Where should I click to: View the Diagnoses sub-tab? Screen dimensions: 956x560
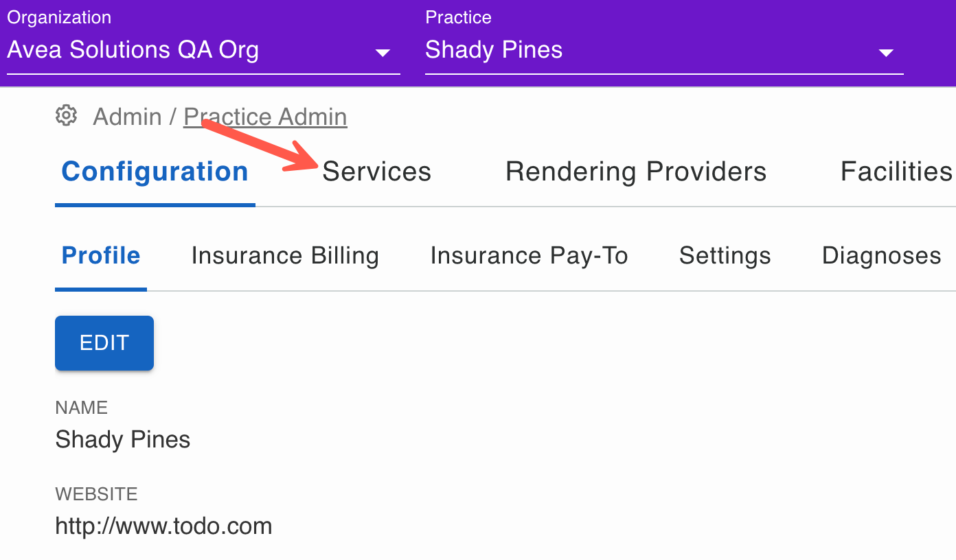click(x=882, y=256)
